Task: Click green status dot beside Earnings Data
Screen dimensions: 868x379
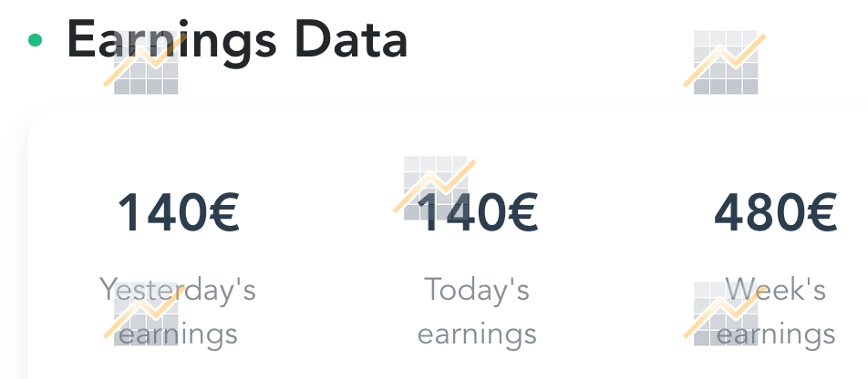Action: (35, 40)
